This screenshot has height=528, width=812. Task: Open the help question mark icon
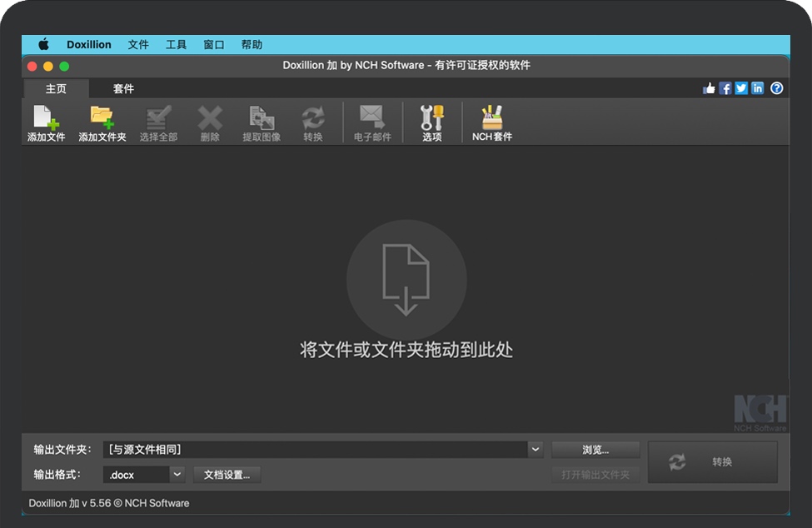tap(776, 87)
